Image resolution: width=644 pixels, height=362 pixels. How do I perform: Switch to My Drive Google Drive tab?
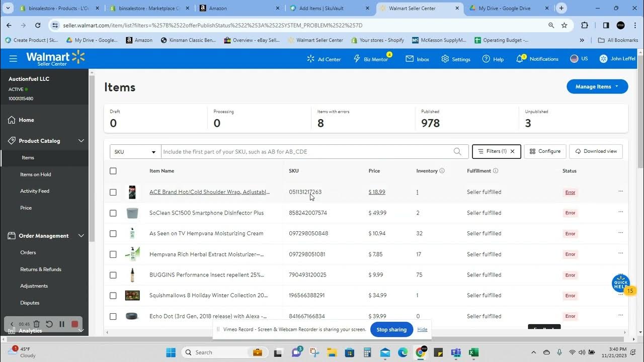[509, 8]
